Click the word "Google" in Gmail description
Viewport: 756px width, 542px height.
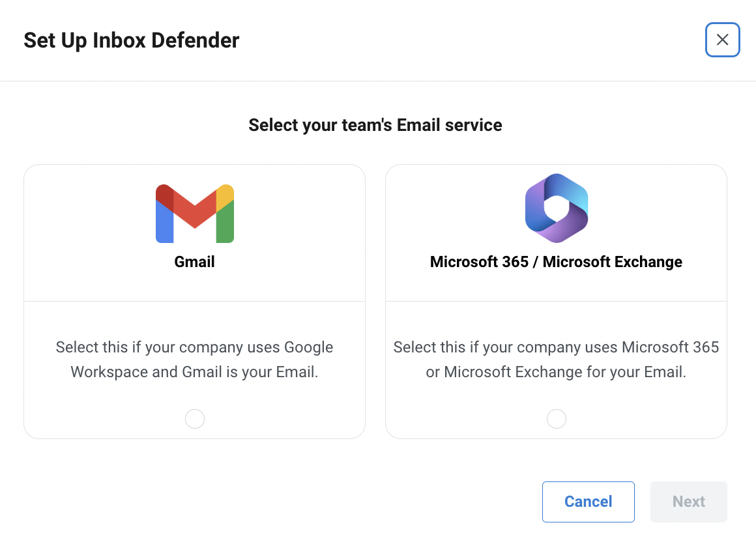click(308, 347)
